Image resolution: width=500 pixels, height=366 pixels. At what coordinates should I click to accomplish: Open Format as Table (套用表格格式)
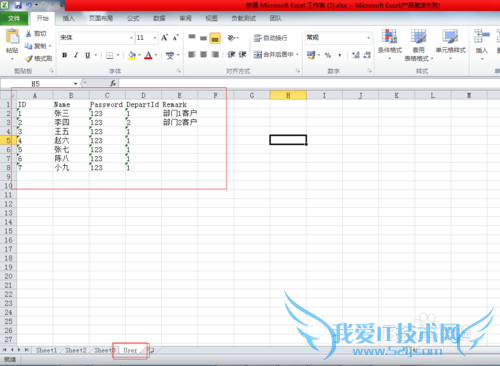tap(419, 45)
